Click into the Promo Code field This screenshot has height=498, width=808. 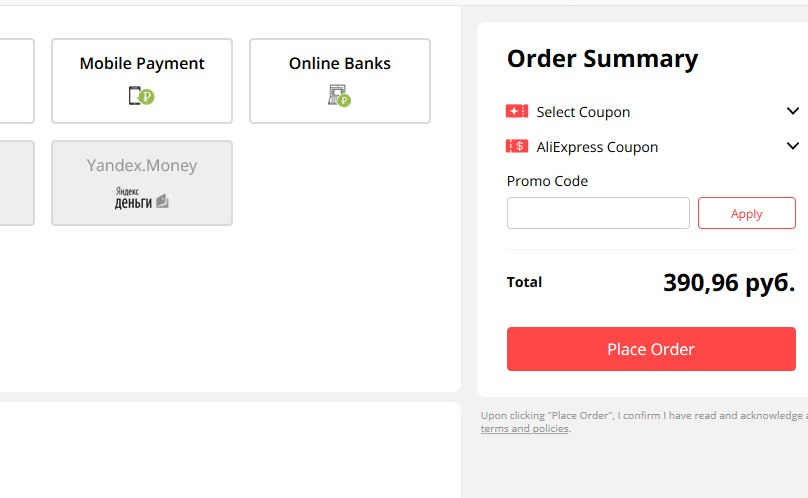[x=598, y=213]
